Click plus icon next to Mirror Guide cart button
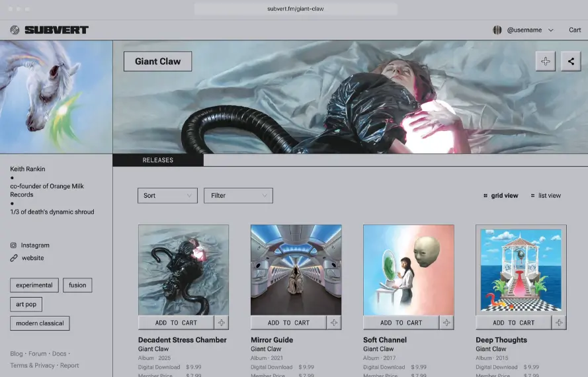This screenshot has height=377, width=588. 334,323
